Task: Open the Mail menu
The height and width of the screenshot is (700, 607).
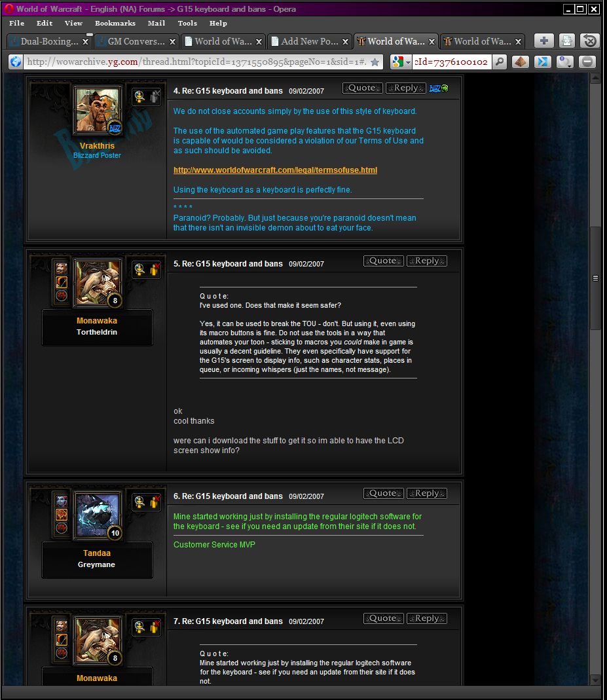Action: point(156,23)
